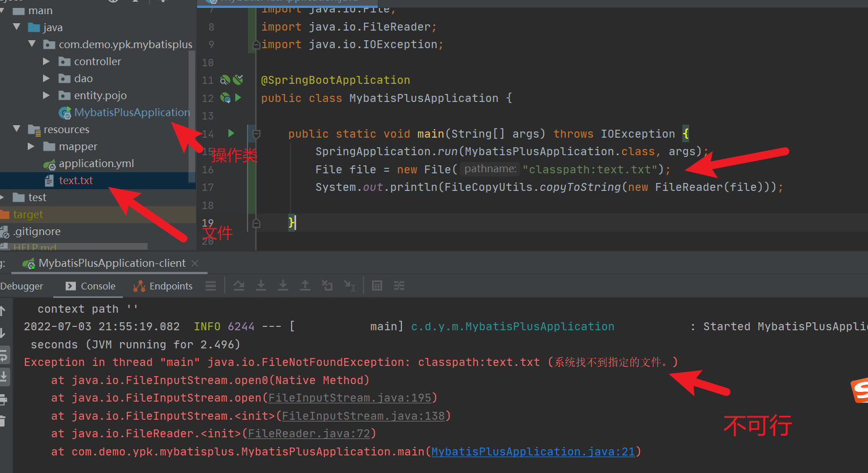The image size is (868, 473).
Task: Open the MybatisPlusApplication.java:21 stack trace link
Action: click(533, 451)
